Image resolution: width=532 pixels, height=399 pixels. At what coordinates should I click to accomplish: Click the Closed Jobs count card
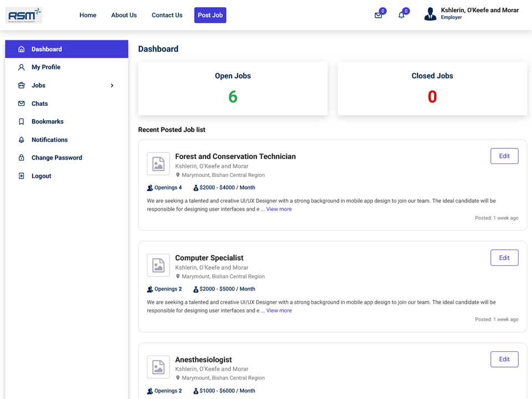[432, 89]
